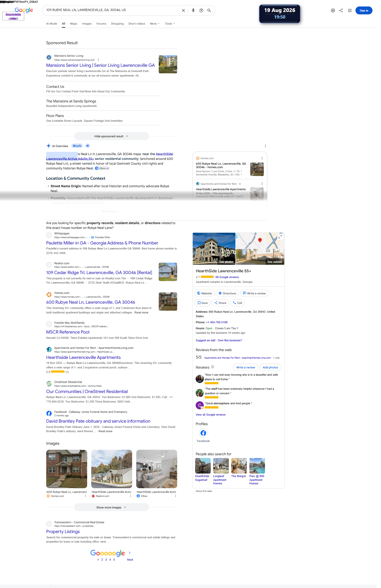Viewport: 381px width, 588px height.
Task: Click the map preview with red pin
Action: click(x=260, y=241)
